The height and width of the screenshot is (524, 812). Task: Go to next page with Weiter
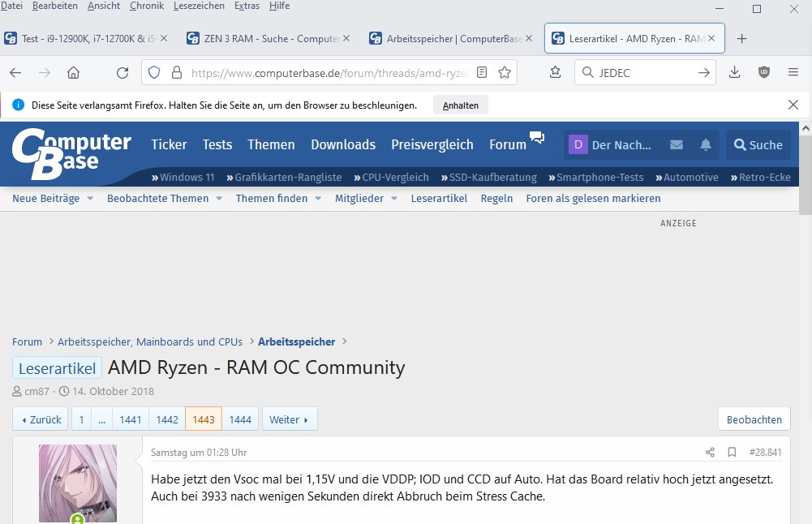(x=290, y=419)
